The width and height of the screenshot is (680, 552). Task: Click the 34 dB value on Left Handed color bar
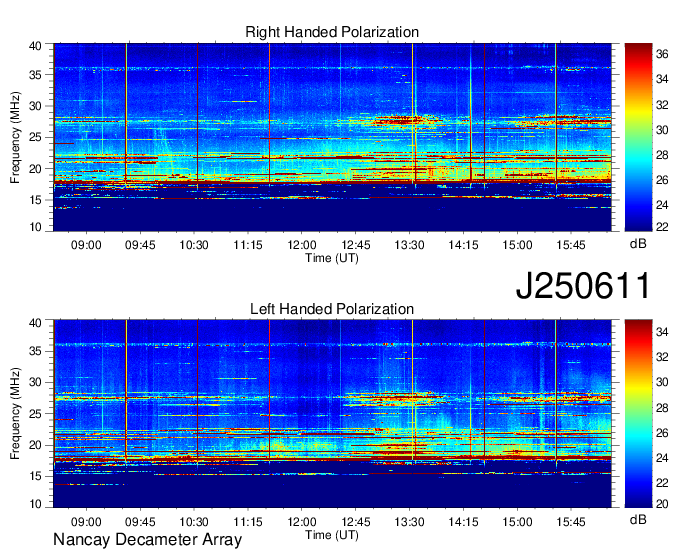(x=662, y=332)
